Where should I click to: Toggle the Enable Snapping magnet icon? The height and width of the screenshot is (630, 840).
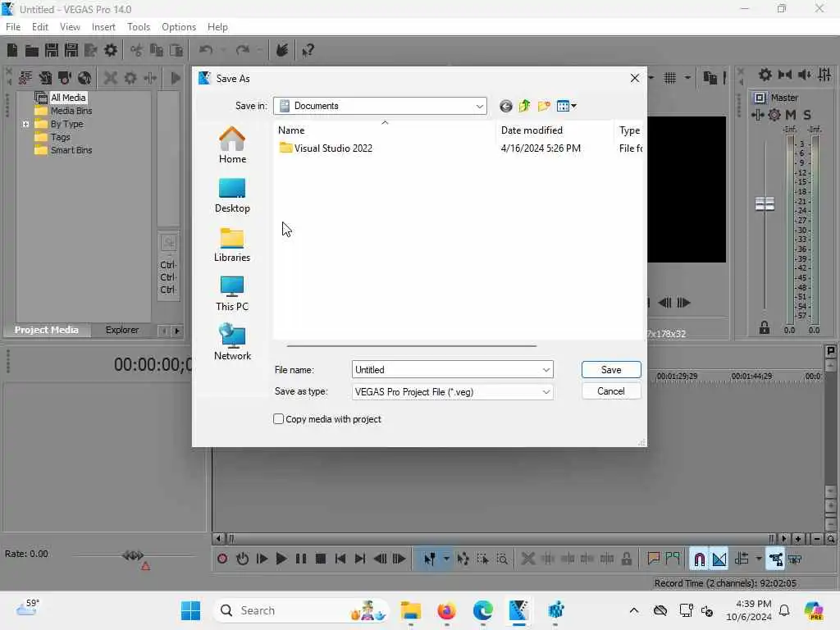click(699, 559)
